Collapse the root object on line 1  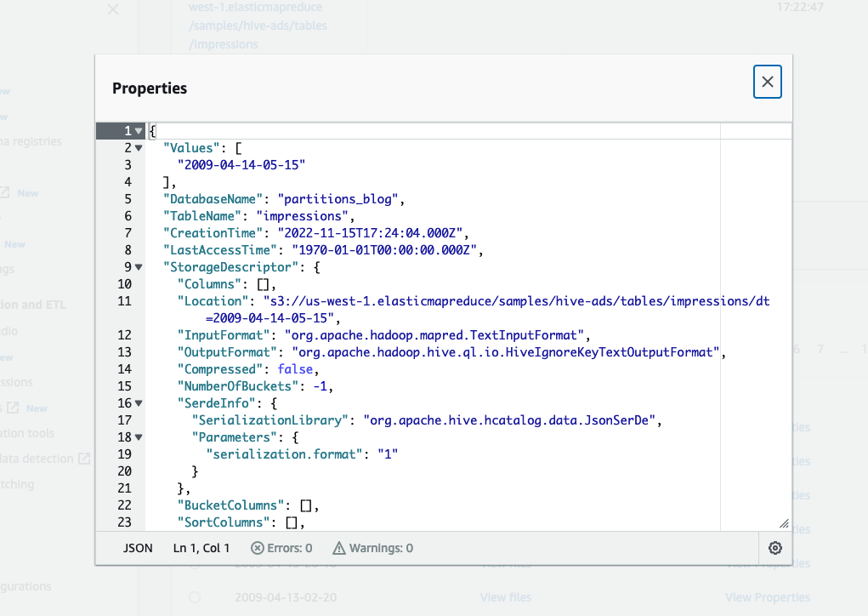(x=139, y=131)
